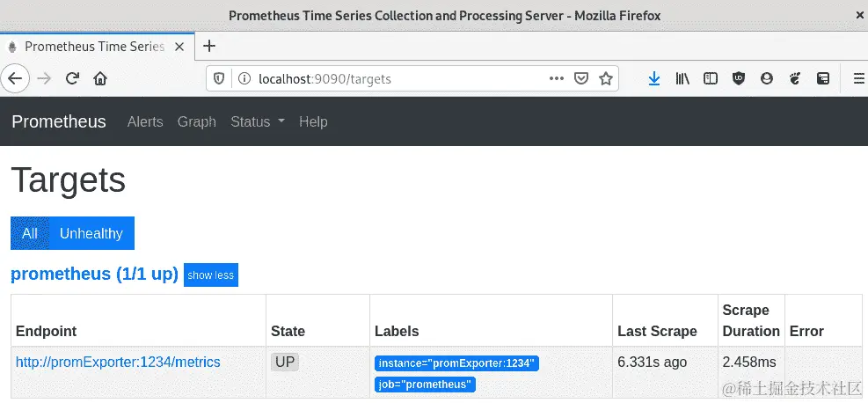Screen dimensions: 868x403
Task: Open the Library bookshelf icon
Action: click(682, 78)
